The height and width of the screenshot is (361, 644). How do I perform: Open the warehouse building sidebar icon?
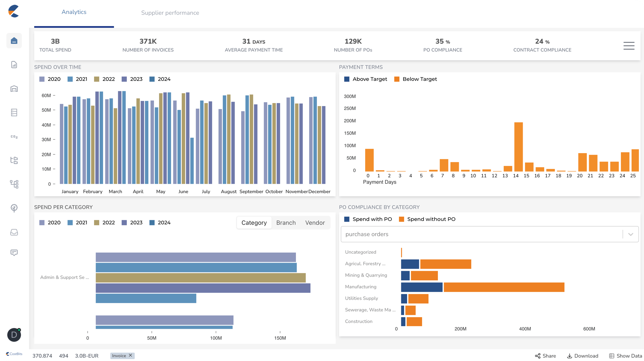click(x=14, y=89)
